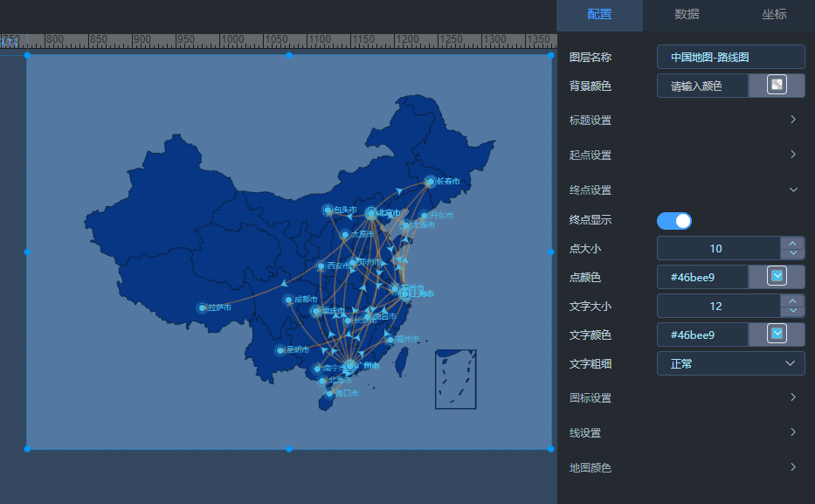Click the 昆明市 city marker on map
Screen dimensions: 815x504
click(280, 350)
